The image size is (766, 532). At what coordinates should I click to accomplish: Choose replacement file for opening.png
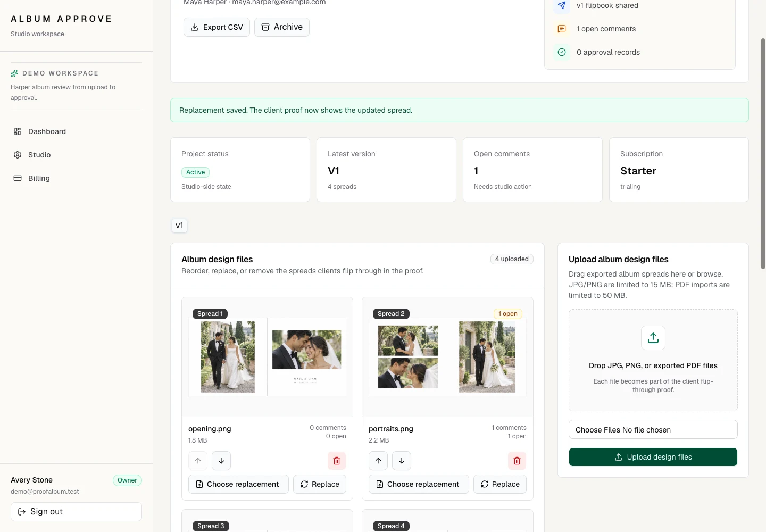click(238, 484)
